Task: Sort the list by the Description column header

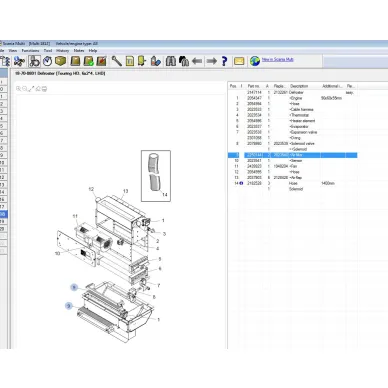Action: click(299, 86)
